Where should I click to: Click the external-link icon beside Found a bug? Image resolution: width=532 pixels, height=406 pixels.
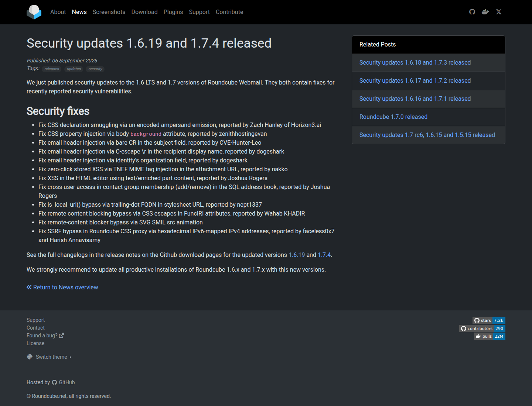point(61,336)
